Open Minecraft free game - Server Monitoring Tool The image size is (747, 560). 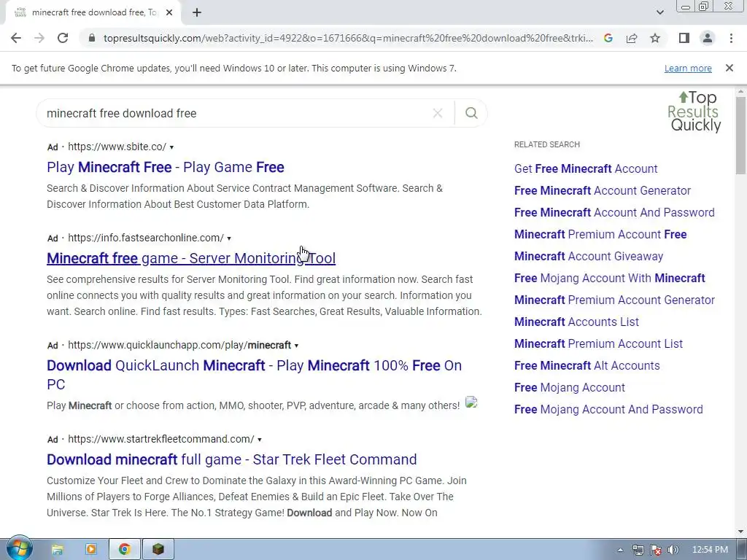point(191,258)
